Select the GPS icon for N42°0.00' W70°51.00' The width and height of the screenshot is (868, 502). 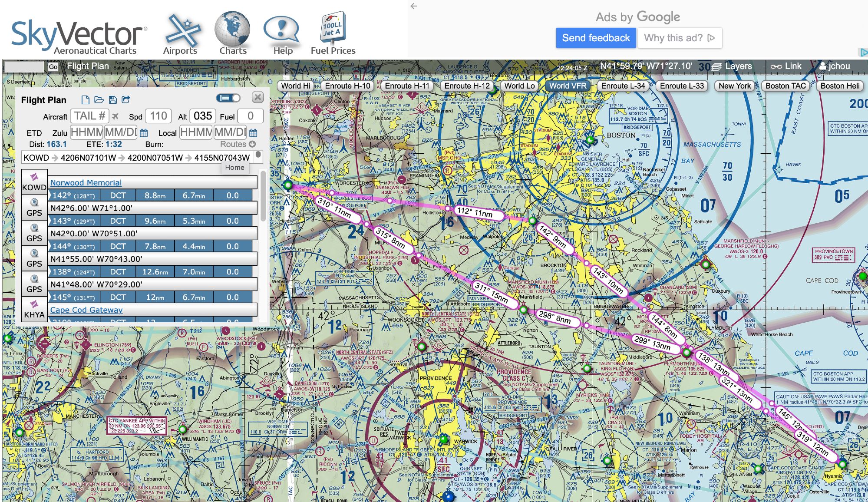tap(34, 232)
